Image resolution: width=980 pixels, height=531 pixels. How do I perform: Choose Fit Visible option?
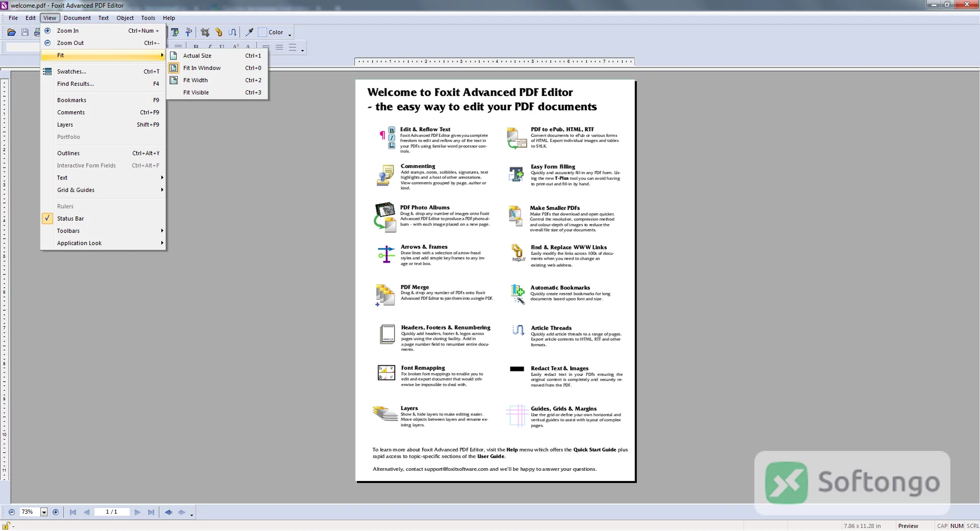(217, 92)
